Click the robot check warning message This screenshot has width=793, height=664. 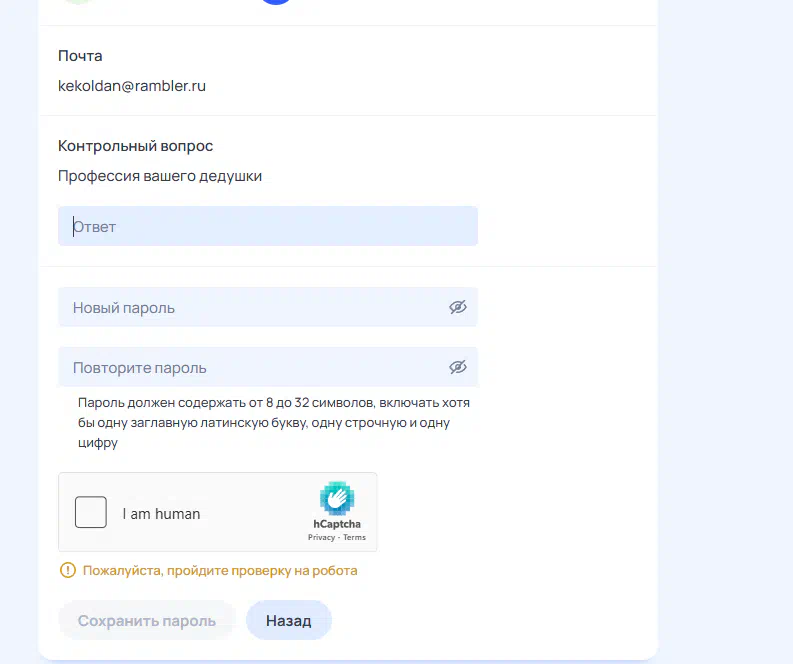pyautogui.click(x=220, y=571)
